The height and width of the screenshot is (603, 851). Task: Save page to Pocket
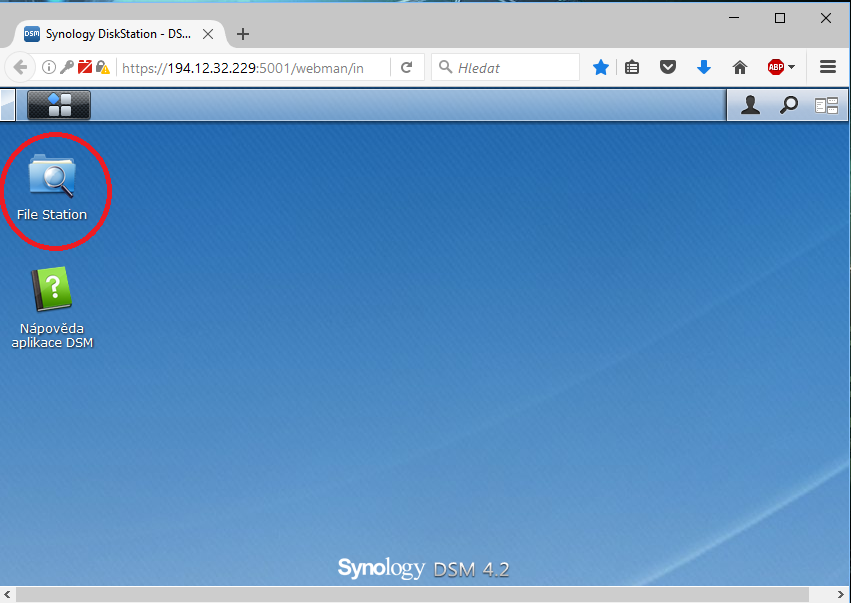[668, 67]
